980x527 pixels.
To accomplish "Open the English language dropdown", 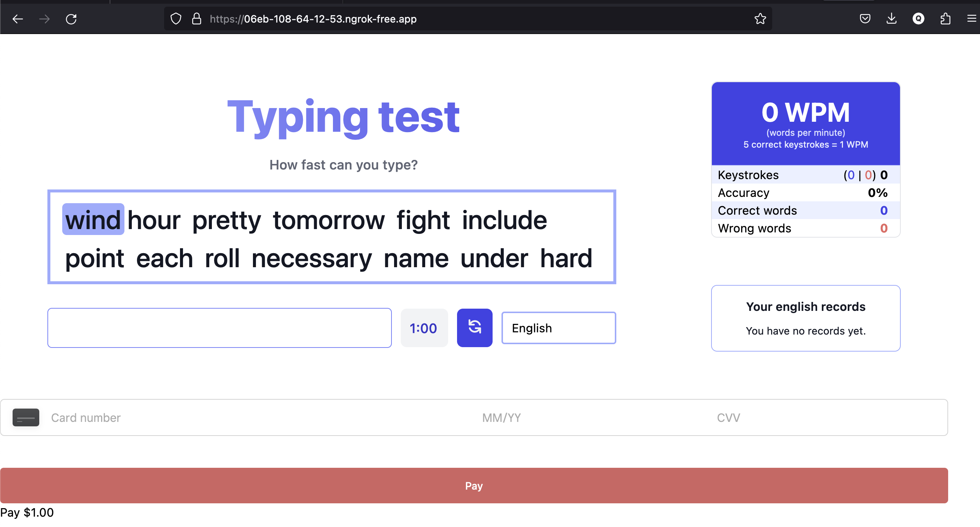I will [x=558, y=328].
